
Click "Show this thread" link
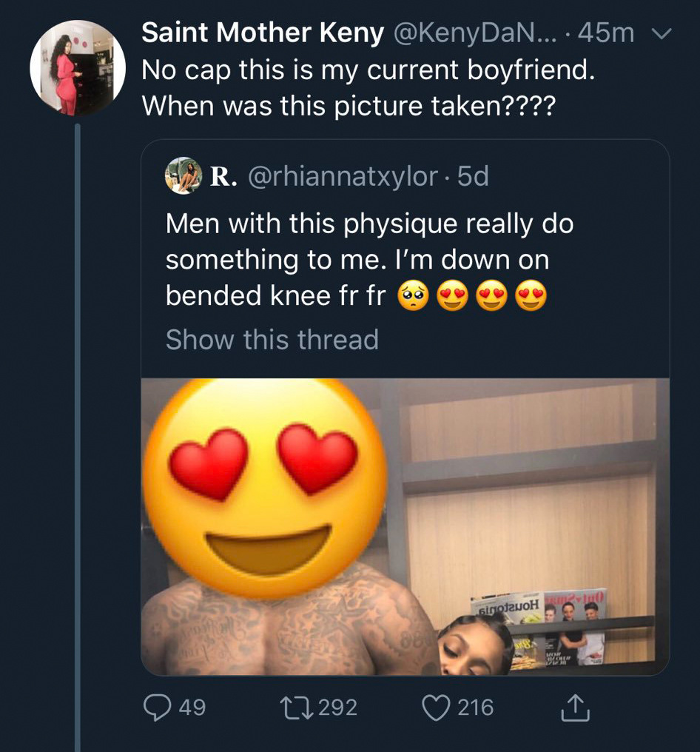click(272, 340)
